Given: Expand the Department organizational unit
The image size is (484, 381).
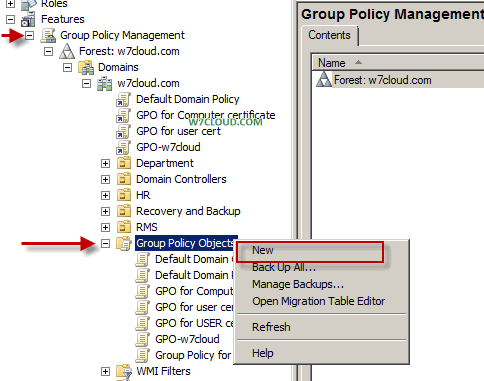Looking at the screenshot, I should click(x=105, y=163).
